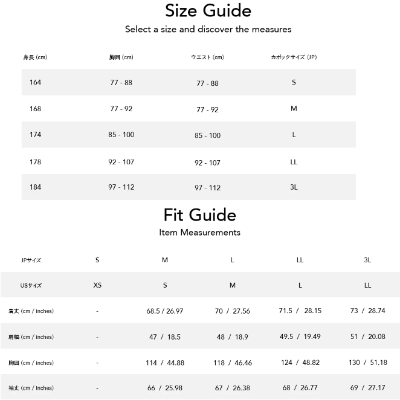Click size M in Size Guide table

[294, 109]
